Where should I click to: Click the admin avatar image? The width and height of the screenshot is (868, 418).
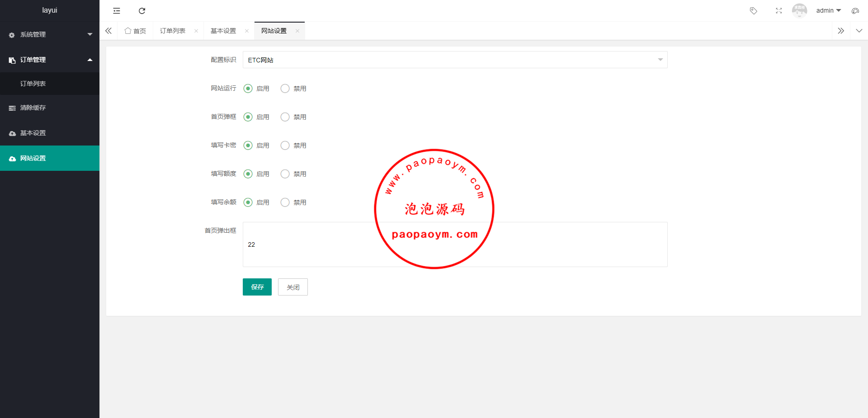[799, 10]
